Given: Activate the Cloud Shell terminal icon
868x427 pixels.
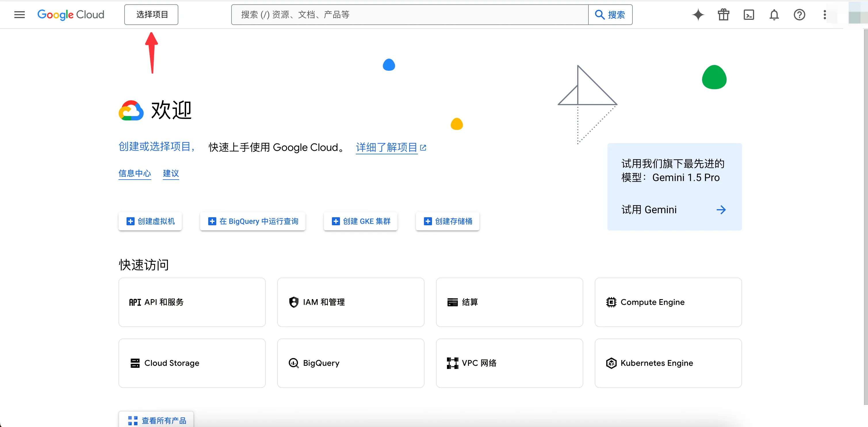Looking at the screenshot, I should coord(749,14).
